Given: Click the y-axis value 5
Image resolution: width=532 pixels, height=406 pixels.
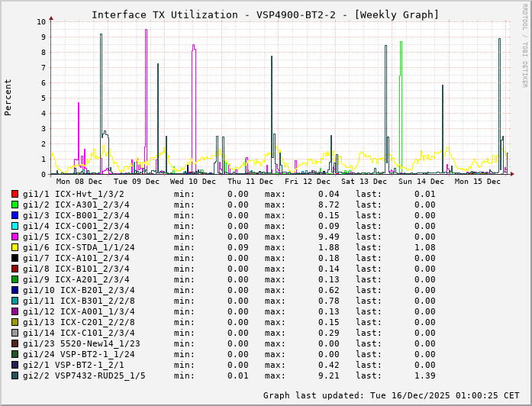Looking at the screenshot, I should click(44, 98).
